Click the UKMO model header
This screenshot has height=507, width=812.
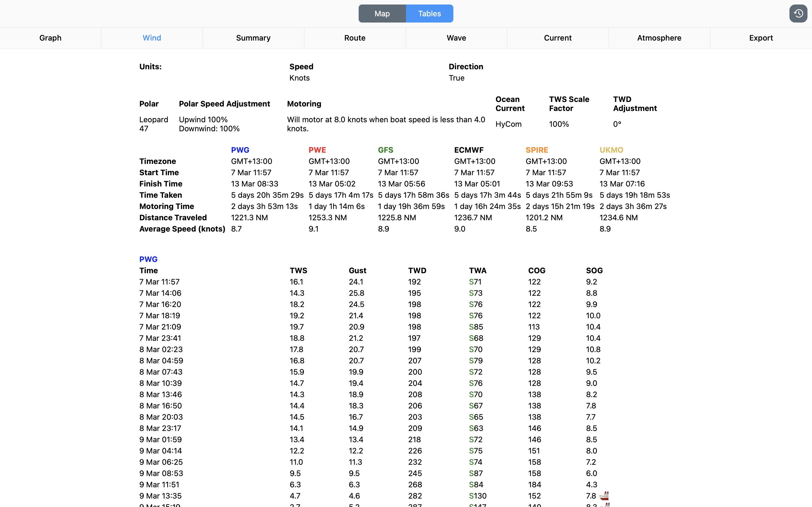[x=611, y=150]
